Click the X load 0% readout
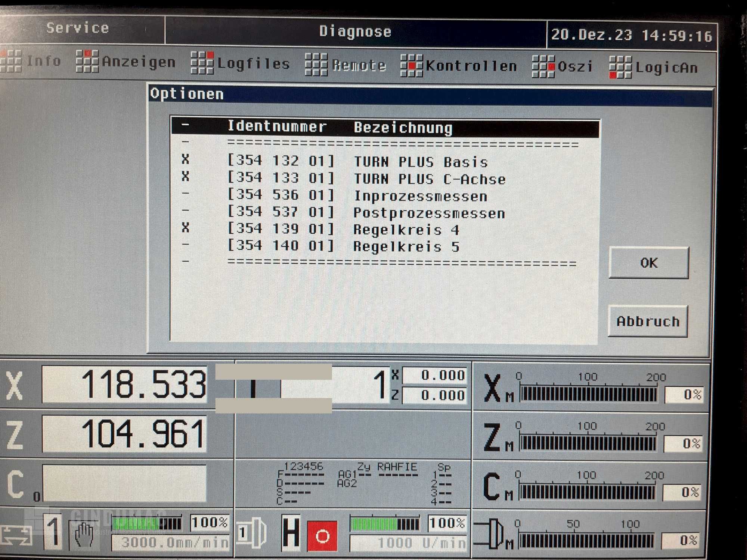The image size is (747, 560). [684, 395]
